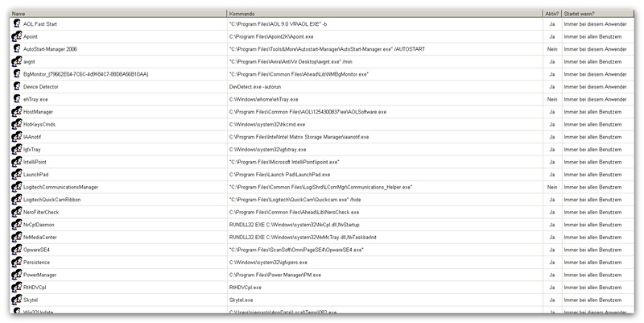Select the Device Detector row icon

[16, 86]
